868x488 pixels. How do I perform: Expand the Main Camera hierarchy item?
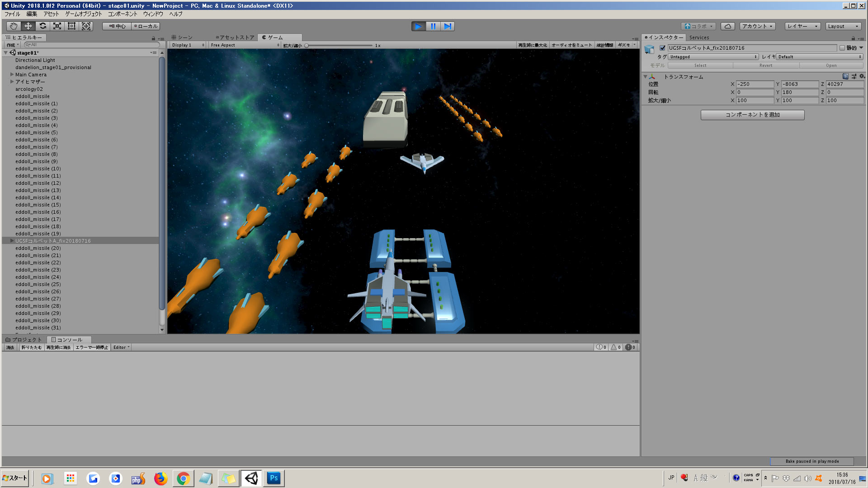coord(12,75)
